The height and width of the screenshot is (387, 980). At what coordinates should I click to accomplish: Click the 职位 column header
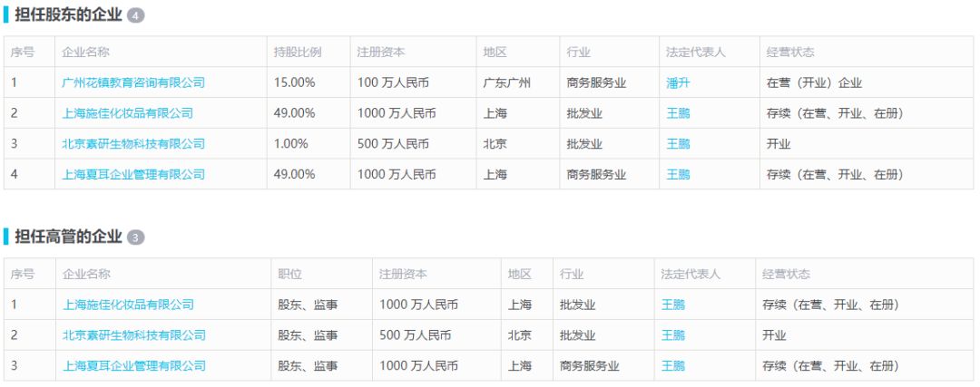[290, 274]
